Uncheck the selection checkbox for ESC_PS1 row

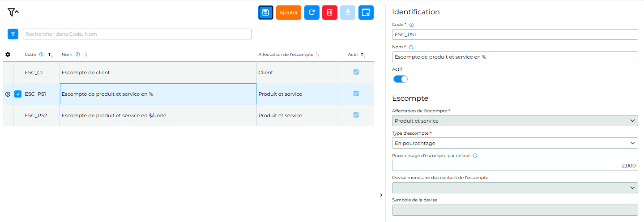(18, 94)
